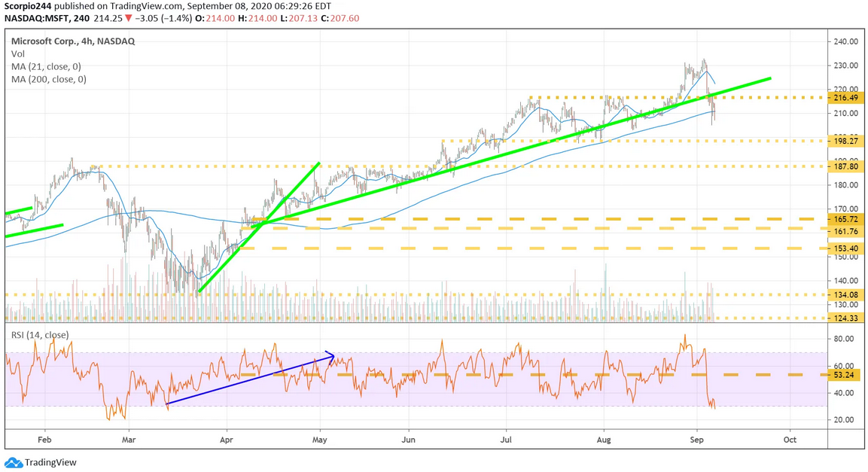Click the 170.00 price axis tick
The width and height of the screenshot is (868, 472).
[846, 209]
